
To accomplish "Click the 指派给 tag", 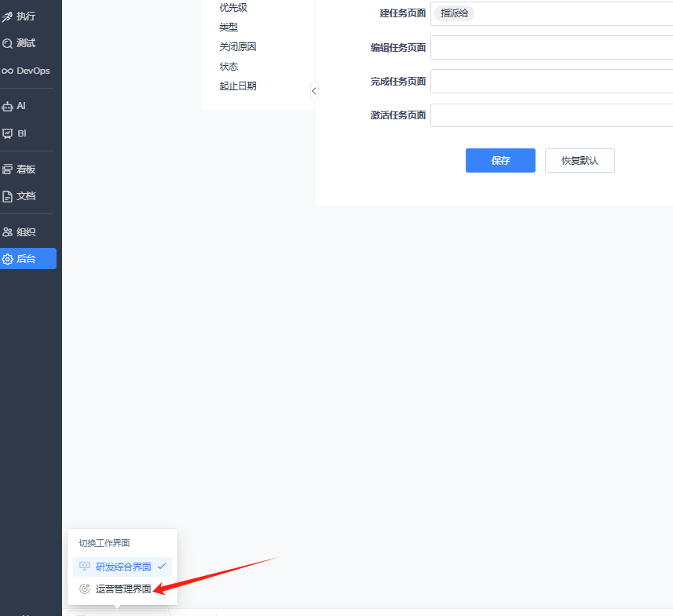I will click(454, 13).
